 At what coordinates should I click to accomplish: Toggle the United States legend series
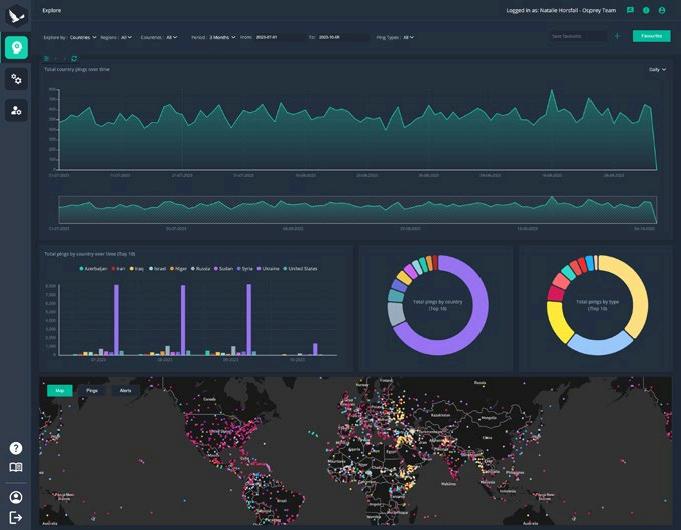pyautogui.click(x=300, y=268)
